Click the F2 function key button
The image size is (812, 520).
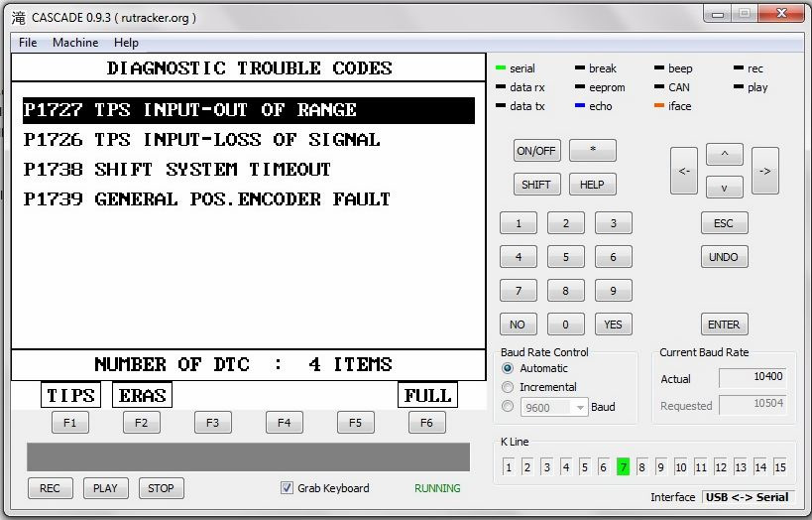(142, 423)
